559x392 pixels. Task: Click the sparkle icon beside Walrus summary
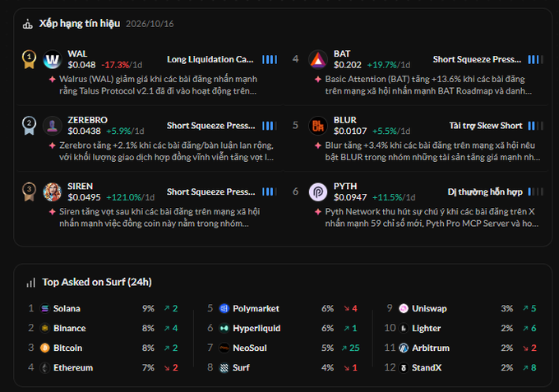52,79
